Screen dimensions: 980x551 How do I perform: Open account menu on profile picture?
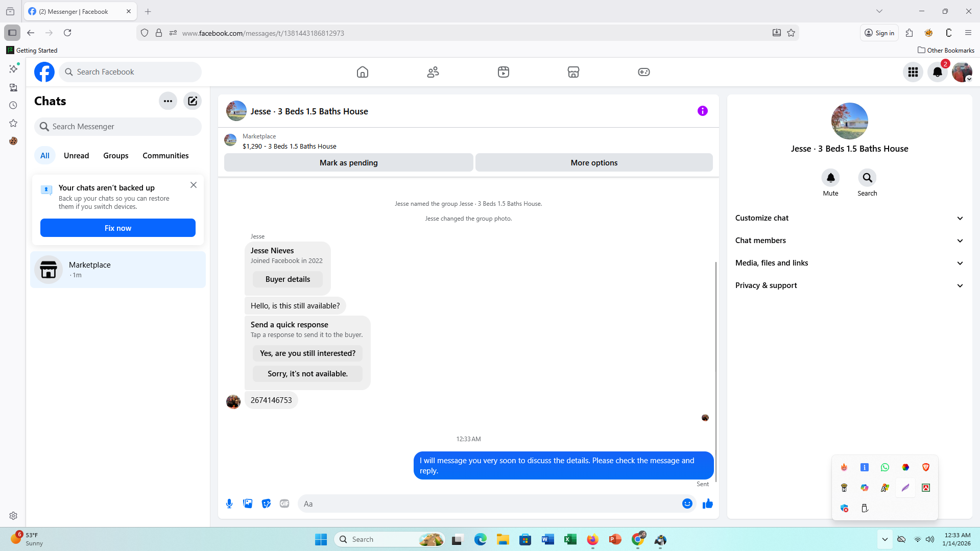point(962,72)
